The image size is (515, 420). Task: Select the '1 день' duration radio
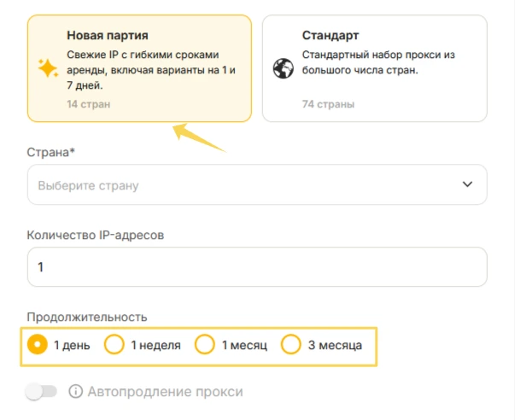[x=37, y=345]
